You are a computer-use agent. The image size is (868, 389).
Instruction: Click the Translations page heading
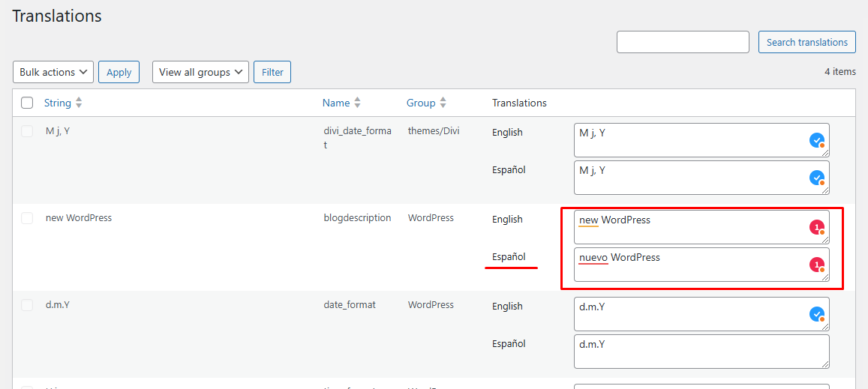[x=57, y=16]
